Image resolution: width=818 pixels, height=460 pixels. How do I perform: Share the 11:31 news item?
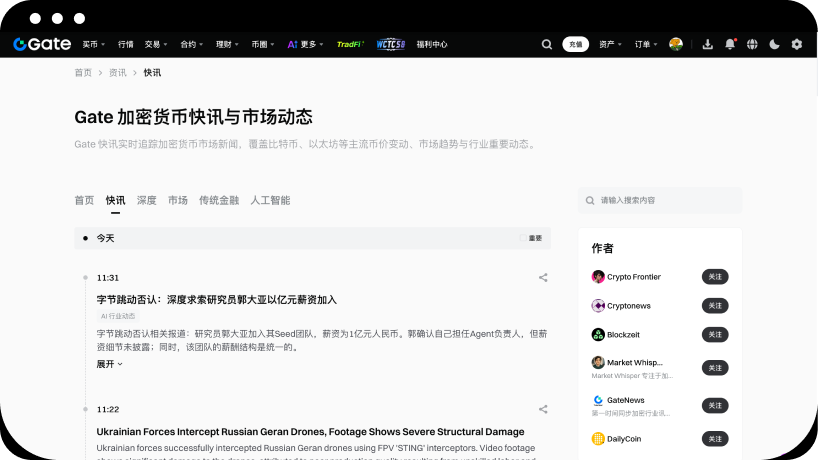pos(543,278)
